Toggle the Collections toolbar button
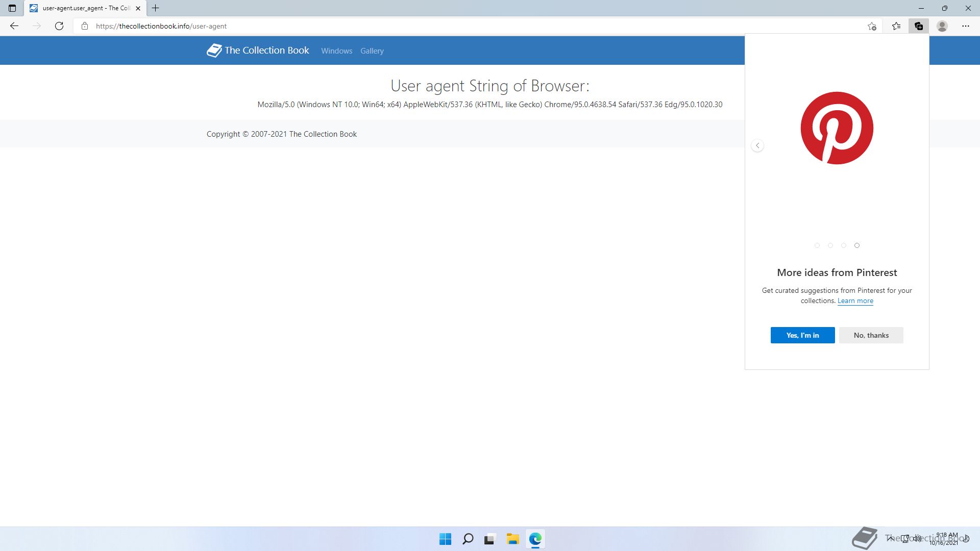This screenshot has height=551, width=980. (919, 26)
